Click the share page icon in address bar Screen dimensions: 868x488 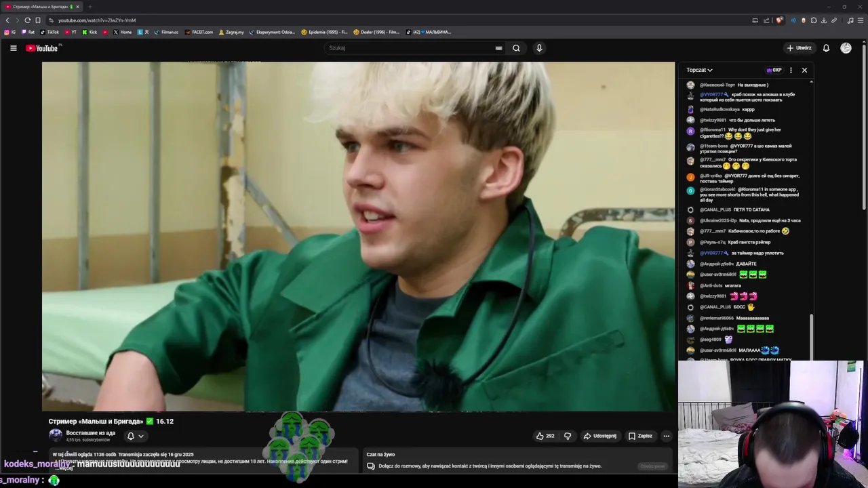(766, 20)
